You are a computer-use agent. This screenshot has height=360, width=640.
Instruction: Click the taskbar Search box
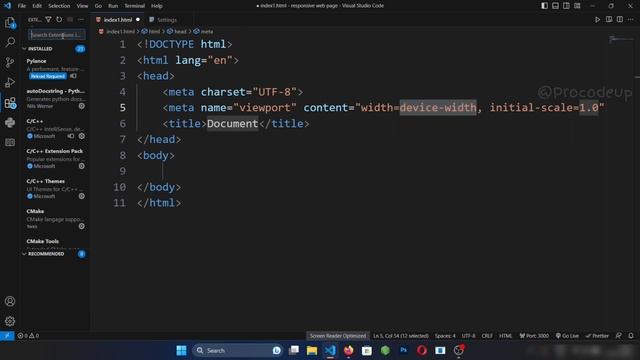click(238, 350)
